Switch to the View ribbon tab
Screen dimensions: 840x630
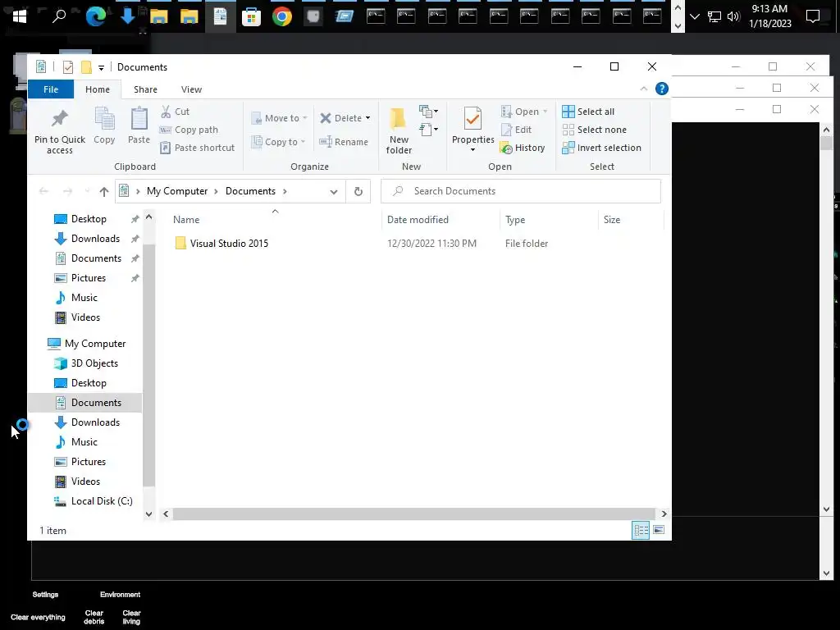(x=191, y=89)
